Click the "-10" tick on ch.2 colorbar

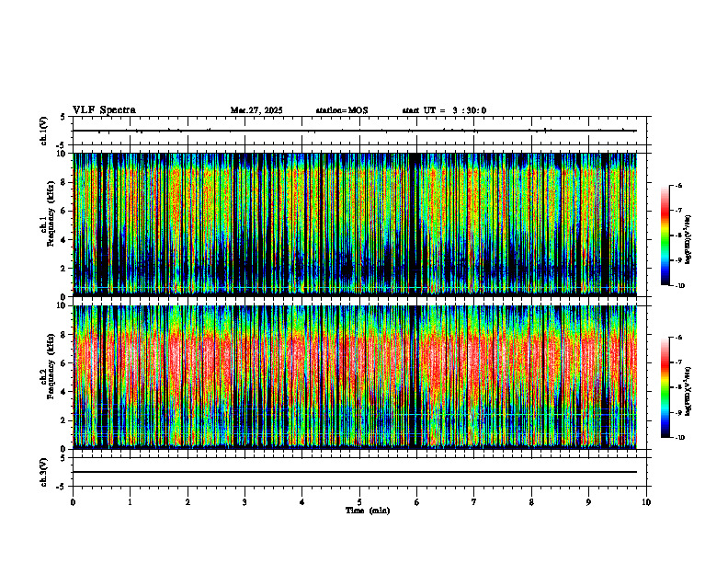coord(679,438)
